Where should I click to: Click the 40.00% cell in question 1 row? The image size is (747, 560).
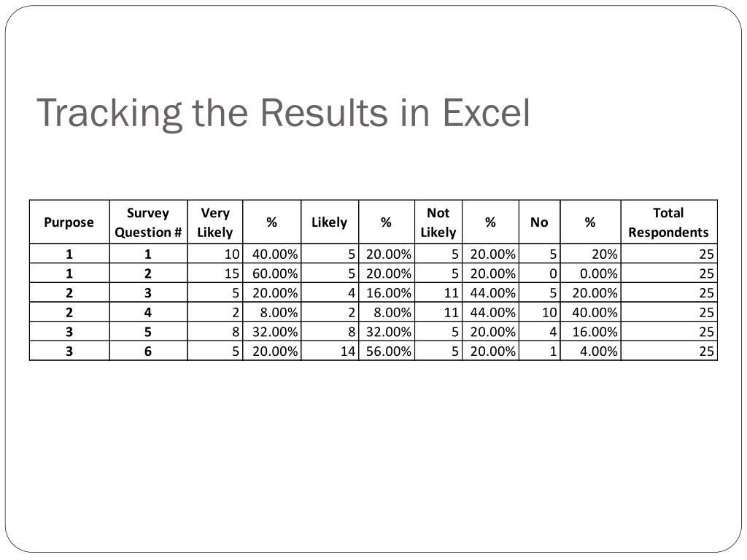pos(272,254)
